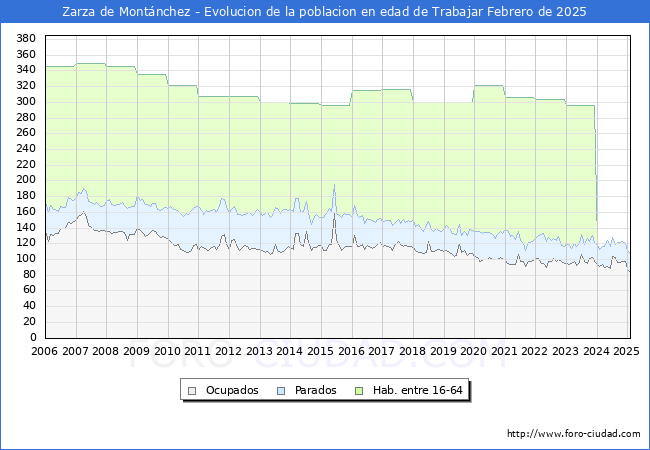This screenshot has width=650, height=450.
Task: Select the Hab. entre 16-64 legend label
Action: pyautogui.click(x=417, y=390)
